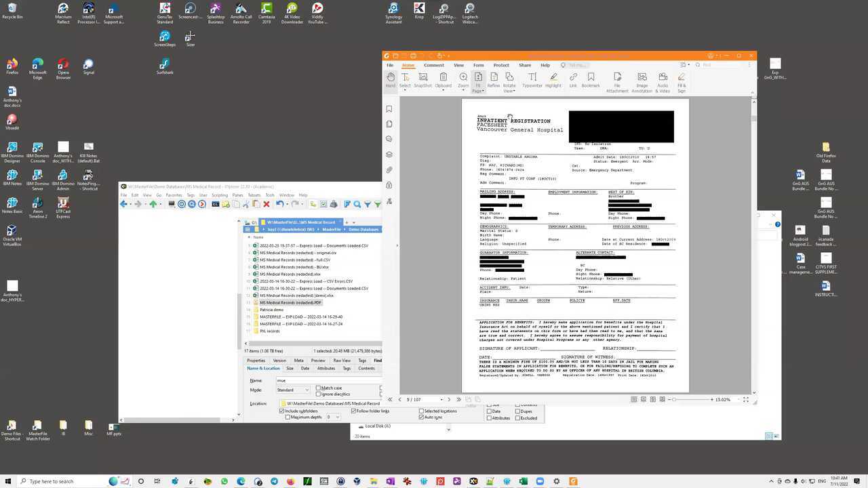Click the red Delete X in XYplorer toolbar
868x488 pixels.
pos(267,204)
